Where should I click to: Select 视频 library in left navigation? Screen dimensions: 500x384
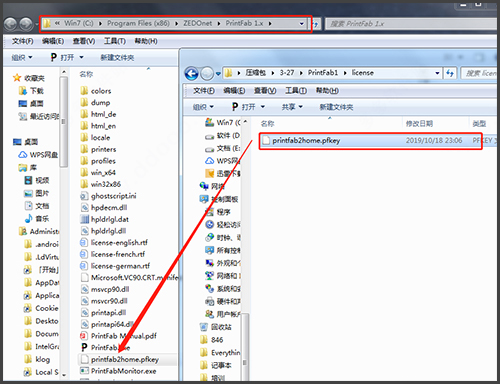pyautogui.click(x=37, y=180)
